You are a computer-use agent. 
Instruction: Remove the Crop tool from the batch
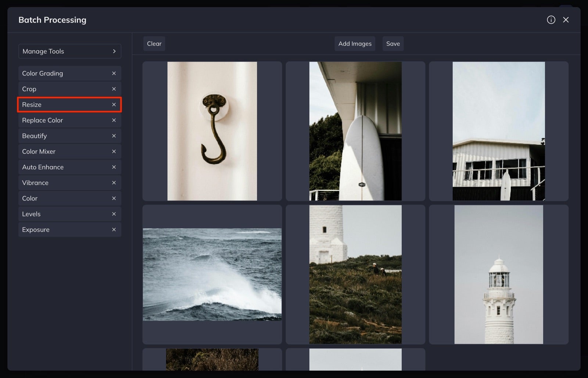(x=114, y=89)
